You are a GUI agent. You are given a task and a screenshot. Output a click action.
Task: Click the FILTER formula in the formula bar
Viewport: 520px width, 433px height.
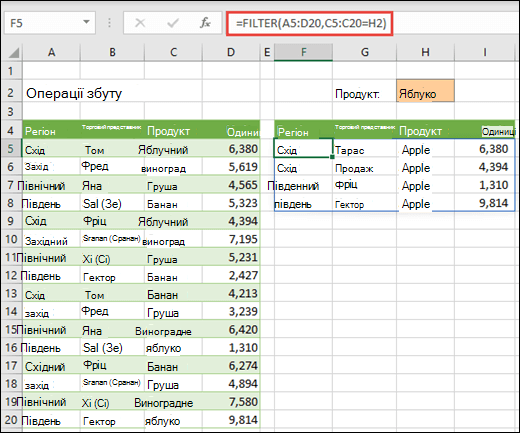(x=310, y=23)
